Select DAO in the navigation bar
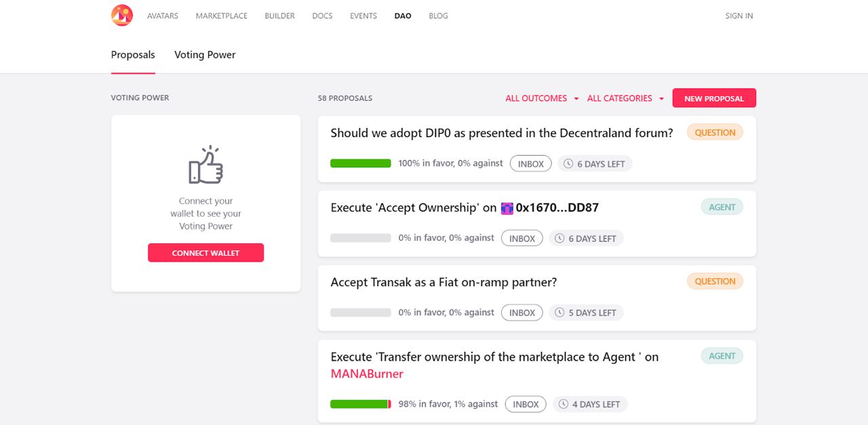Viewport: 868px width, 425px height. [x=403, y=16]
